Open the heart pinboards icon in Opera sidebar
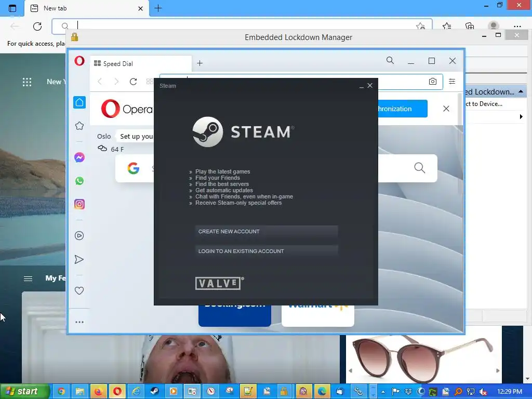Screen dimensions: 532x399 point(79,291)
